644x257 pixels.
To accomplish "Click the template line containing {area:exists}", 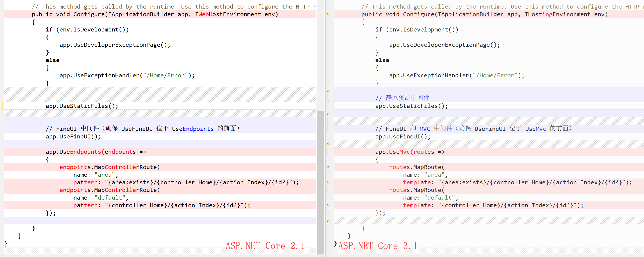I will point(518,183).
